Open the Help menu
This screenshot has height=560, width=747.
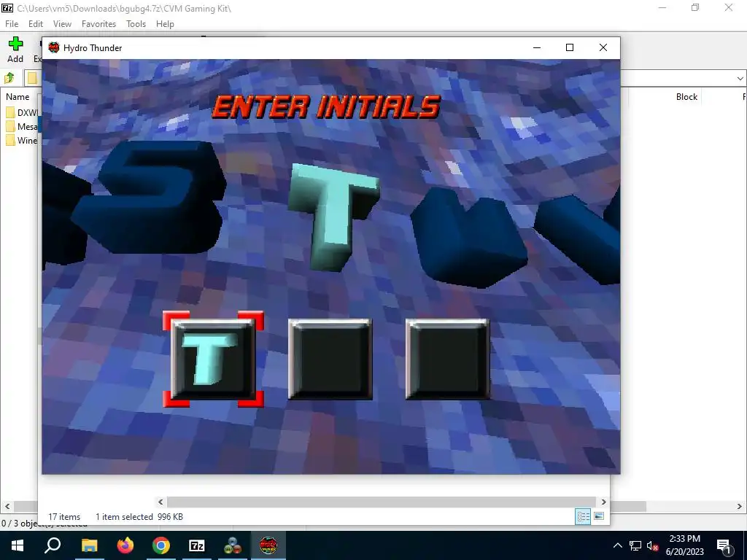165,24
